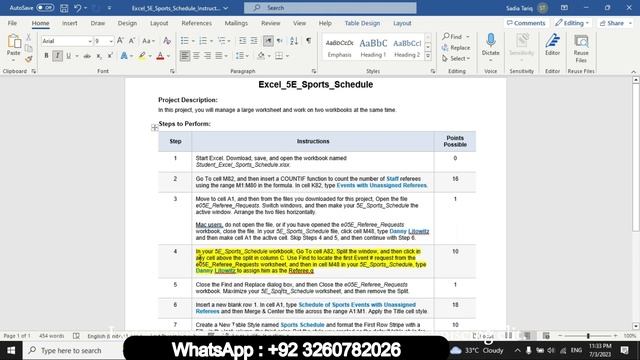Toggle Italic formatting
The image size is (640, 360).
[57, 56]
